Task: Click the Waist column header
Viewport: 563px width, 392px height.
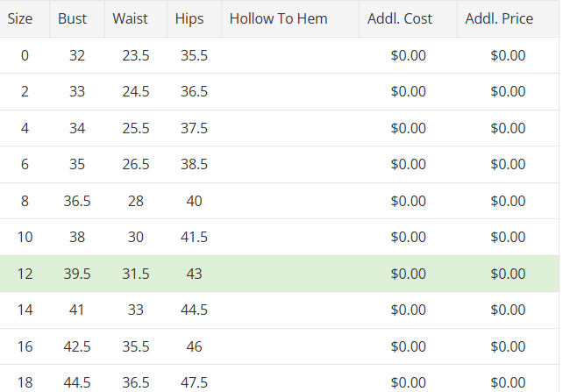Action: (130, 18)
